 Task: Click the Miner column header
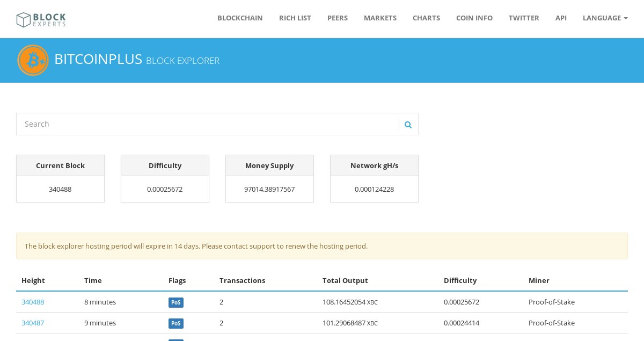tap(539, 280)
